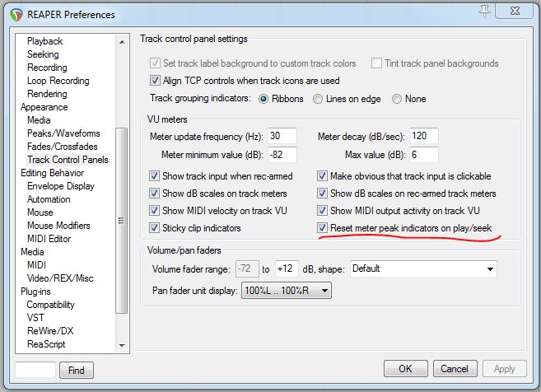Screen dimensions: 541x392
Task: Select MIDI under the Media section
Action: [x=36, y=265]
